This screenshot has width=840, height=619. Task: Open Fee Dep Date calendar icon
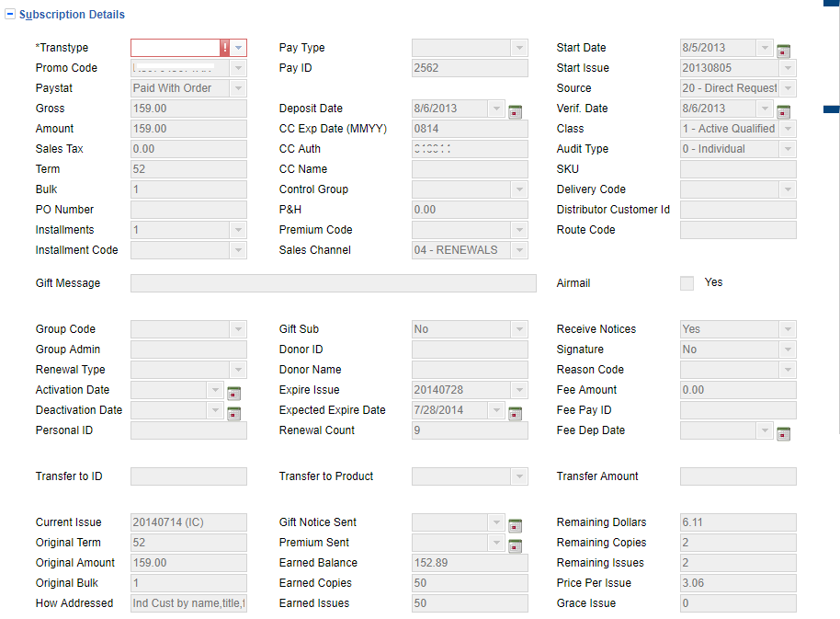tap(784, 433)
